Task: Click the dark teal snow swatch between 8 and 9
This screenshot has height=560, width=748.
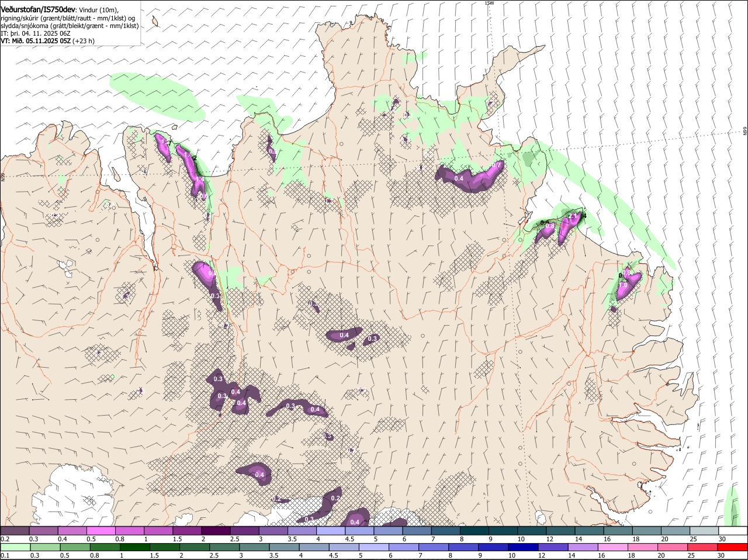Action: tap(475, 531)
